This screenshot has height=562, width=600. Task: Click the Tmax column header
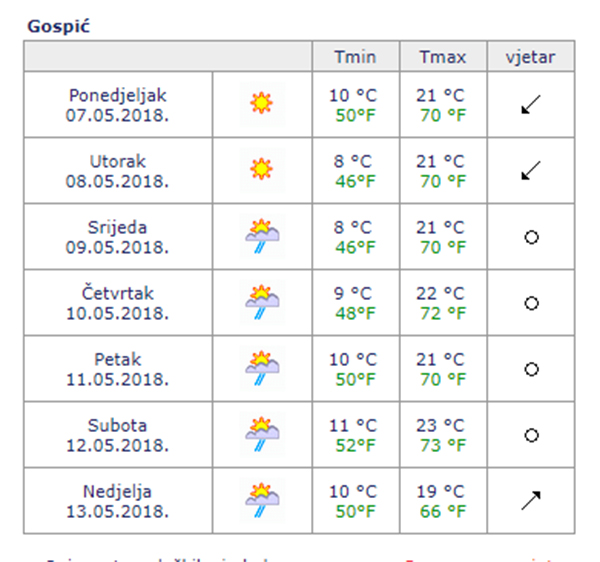pyautogui.click(x=443, y=57)
